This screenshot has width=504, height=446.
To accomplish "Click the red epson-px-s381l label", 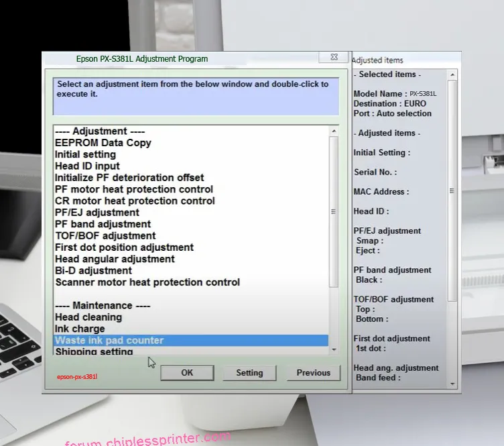I will 77,376.
